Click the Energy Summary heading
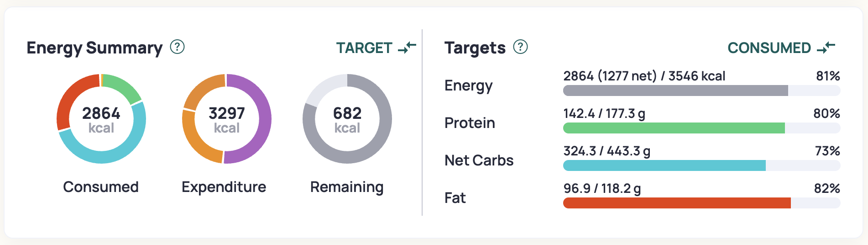 click(94, 48)
